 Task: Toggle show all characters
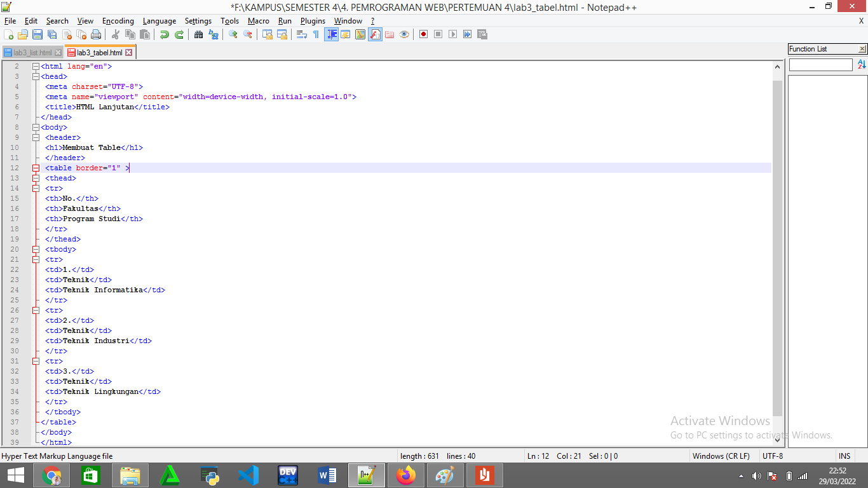tap(316, 34)
